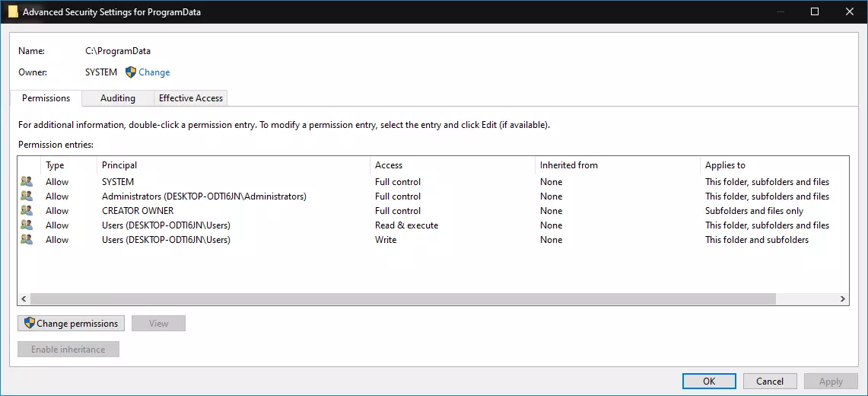Click the user group icon for SYSTEM entry
The height and width of the screenshot is (396, 868).
coord(27,182)
